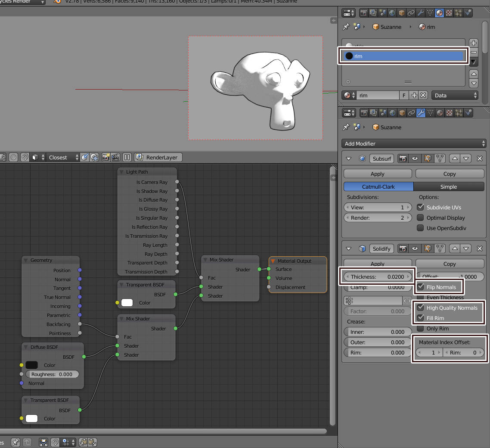The width and height of the screenshot is (490, 448).
Task: Click the render image camera icon in viewport header
Action: pyautogui.click(x=105, y=157)
